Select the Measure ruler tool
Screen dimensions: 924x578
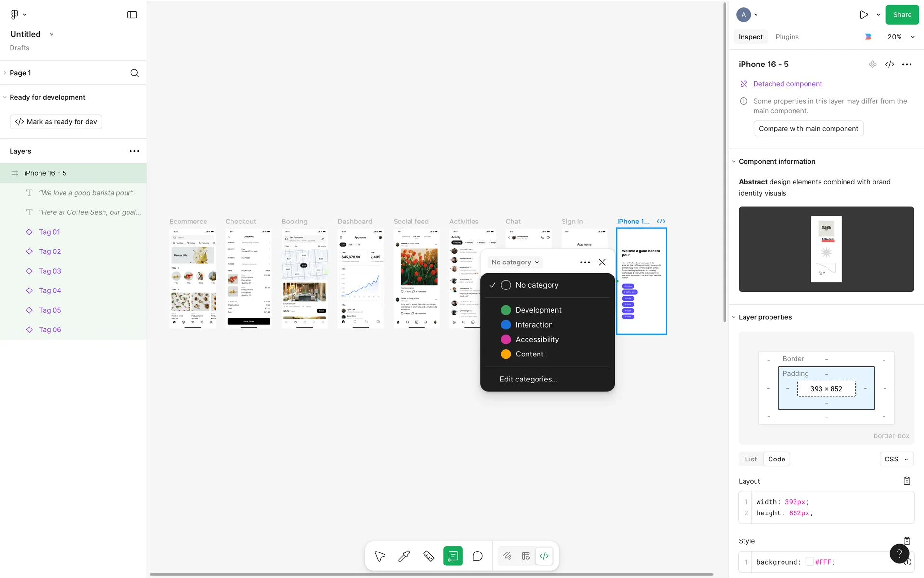click(x=428, y=556)
